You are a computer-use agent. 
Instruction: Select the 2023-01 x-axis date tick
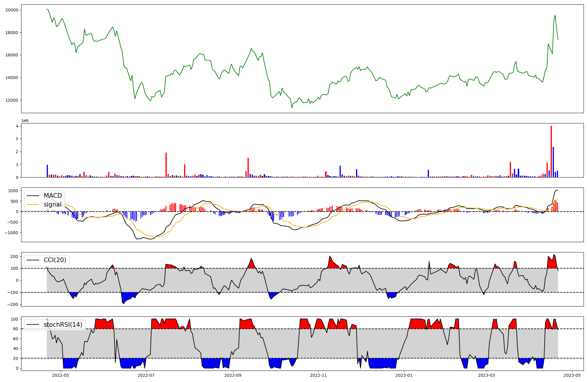click(x=404, y=375)
